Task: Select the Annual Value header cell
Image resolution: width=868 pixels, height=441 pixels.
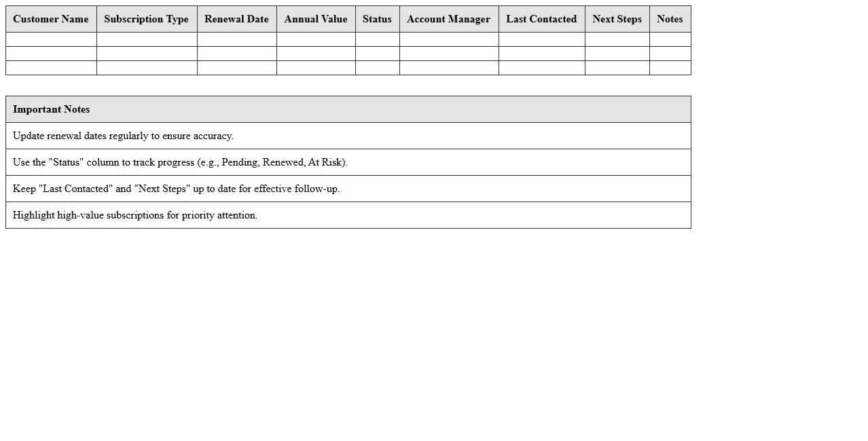Action: tap(315, 19)
